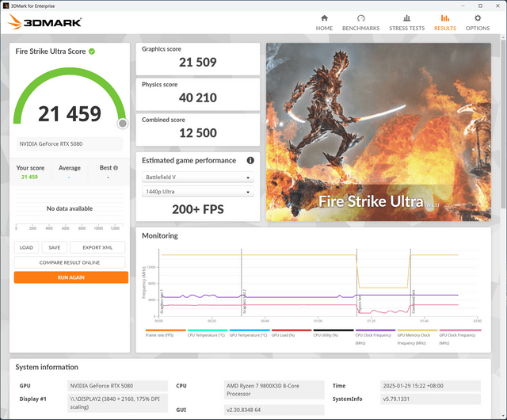Toggle GPU Memory Clock Frequency legend series
This screenshot has width=507, height=420.
tap(417, 337)
